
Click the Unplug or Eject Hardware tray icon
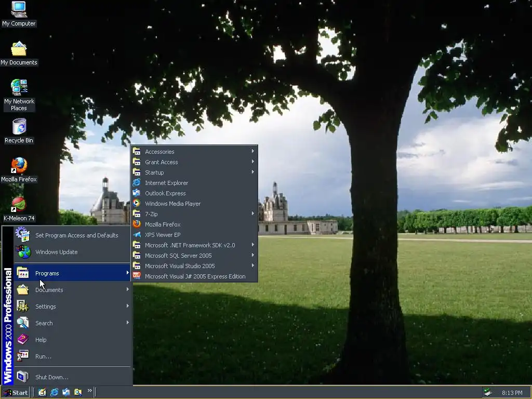tap(488, 393)
